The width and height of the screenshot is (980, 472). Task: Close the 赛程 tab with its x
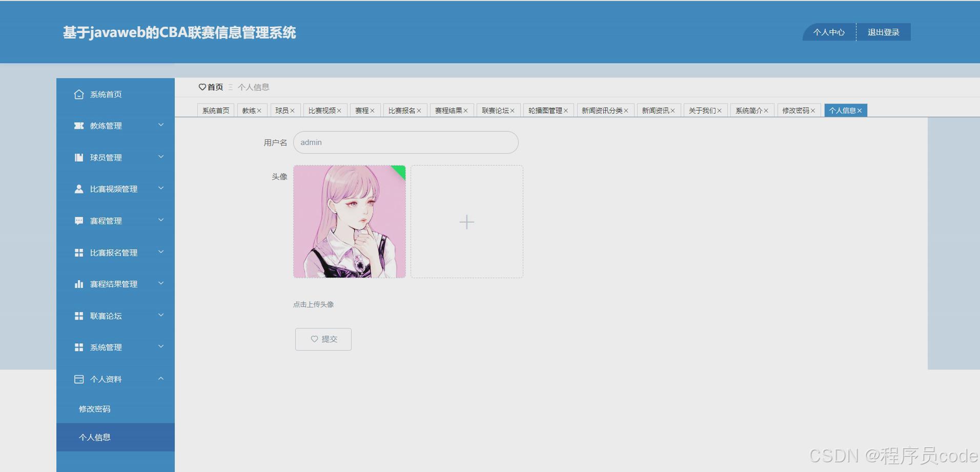click(x=373, y=111)
